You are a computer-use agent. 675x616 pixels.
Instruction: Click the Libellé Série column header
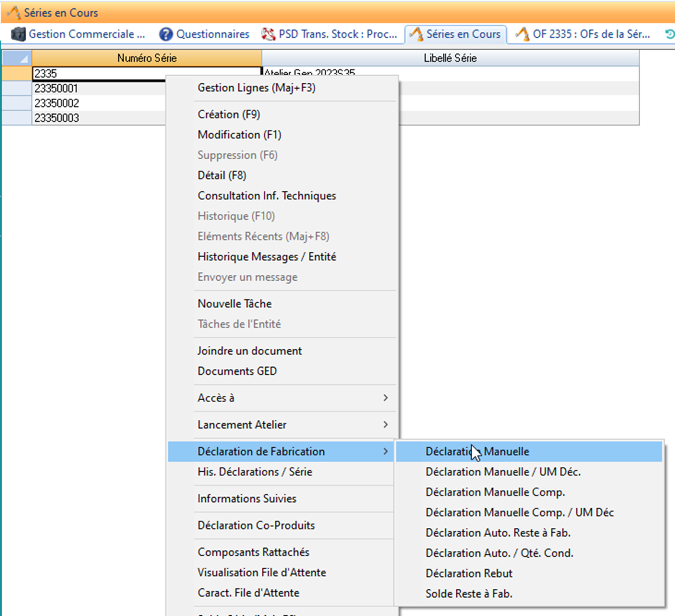point(450,58)
